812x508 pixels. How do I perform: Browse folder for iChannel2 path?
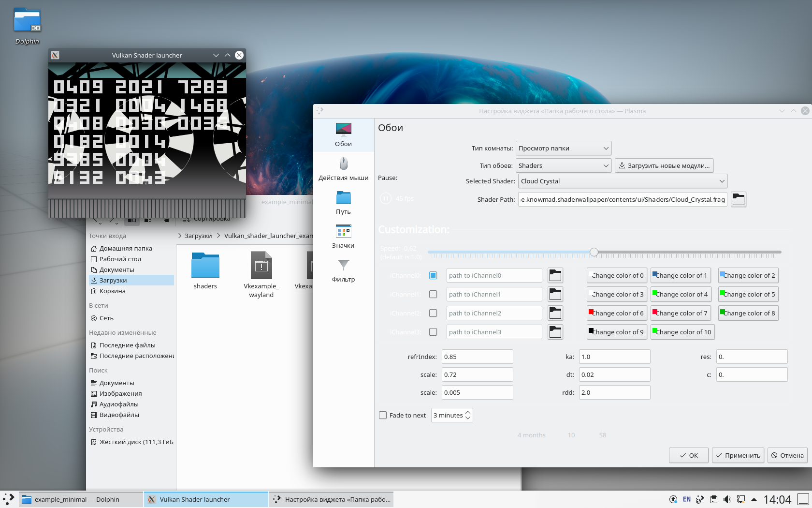click(x=555, y=313)
